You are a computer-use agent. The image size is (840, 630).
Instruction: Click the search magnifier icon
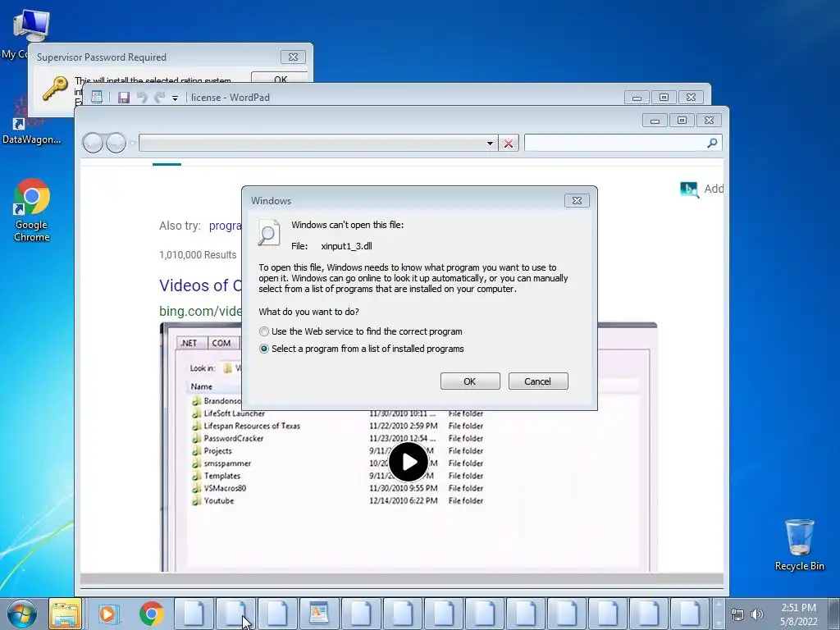click(712, 143)
